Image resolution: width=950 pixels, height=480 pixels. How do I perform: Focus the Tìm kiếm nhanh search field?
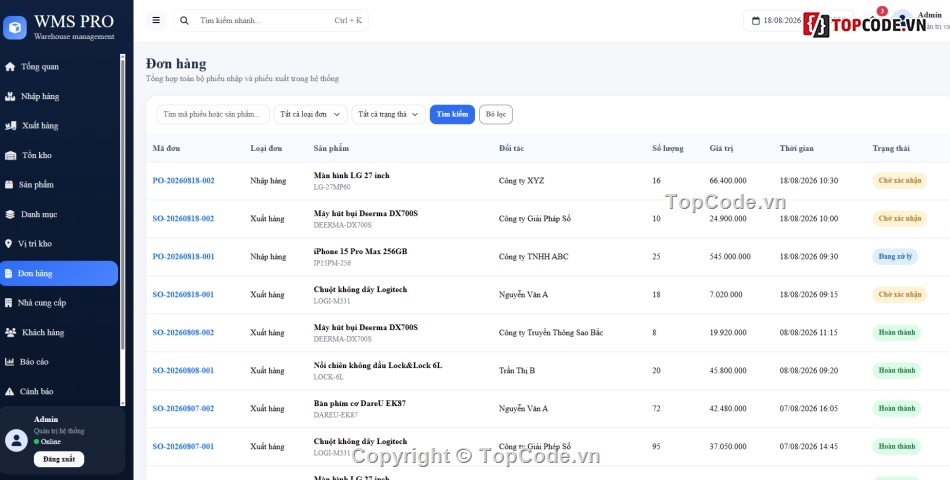pos(271,20)
